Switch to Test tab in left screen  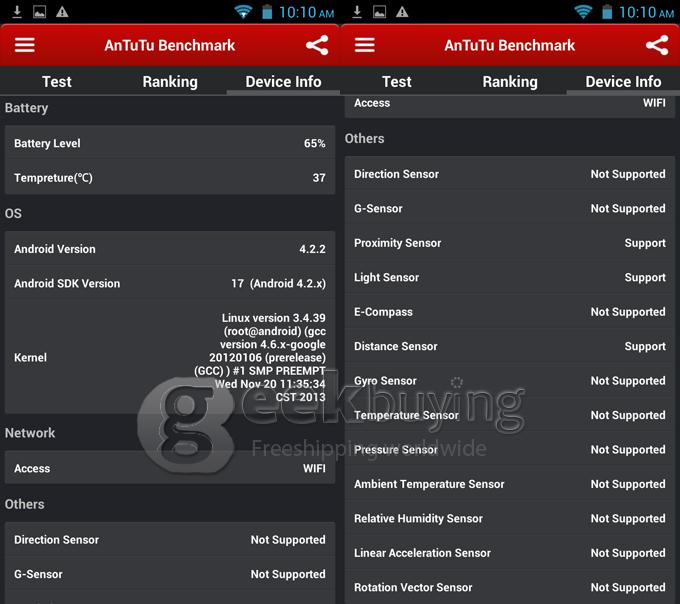tap(57, 82)
